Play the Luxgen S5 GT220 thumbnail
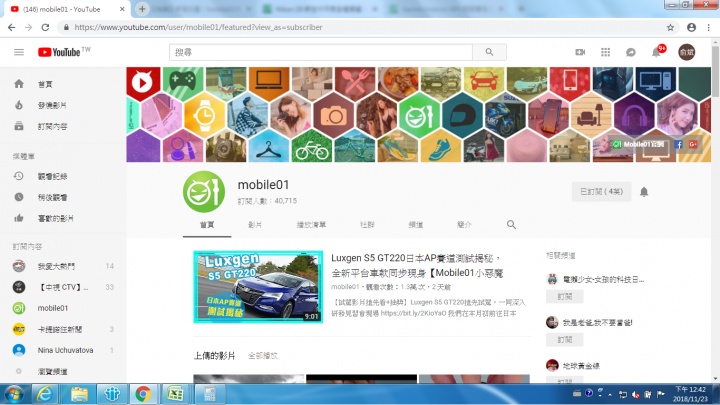This screenshot has width=720, height=405. coord(258,287)
